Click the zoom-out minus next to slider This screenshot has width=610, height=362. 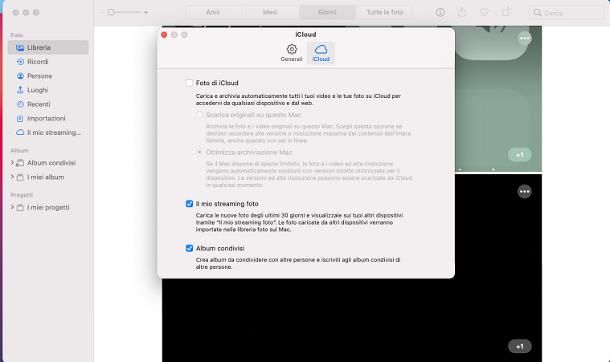pyautogui.click(x=102, y=12)
